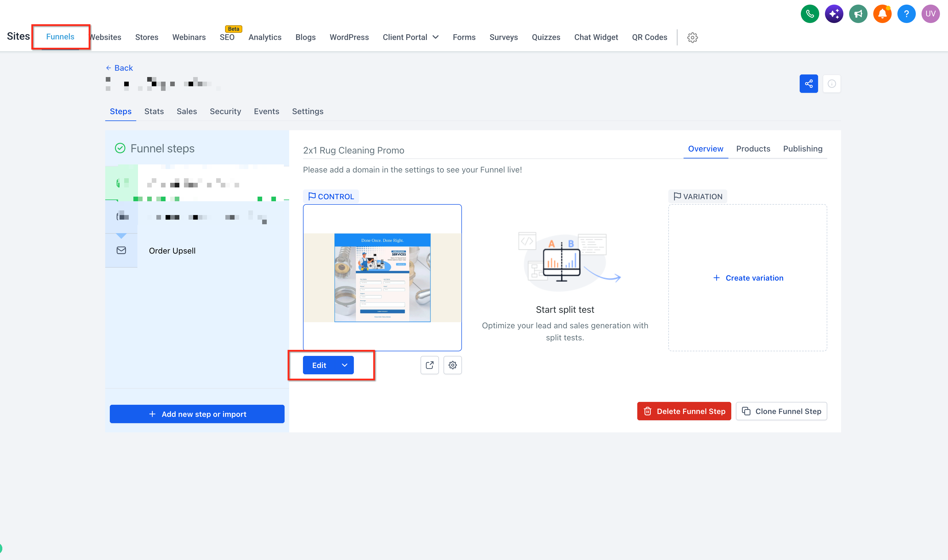Open the Quizzes section

(x=546, y=37)
